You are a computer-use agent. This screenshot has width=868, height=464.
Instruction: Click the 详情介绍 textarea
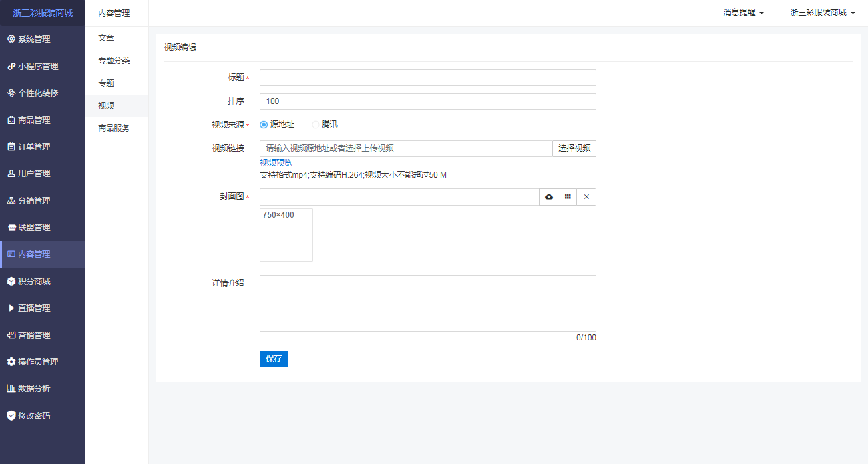[x=428, y=303]
